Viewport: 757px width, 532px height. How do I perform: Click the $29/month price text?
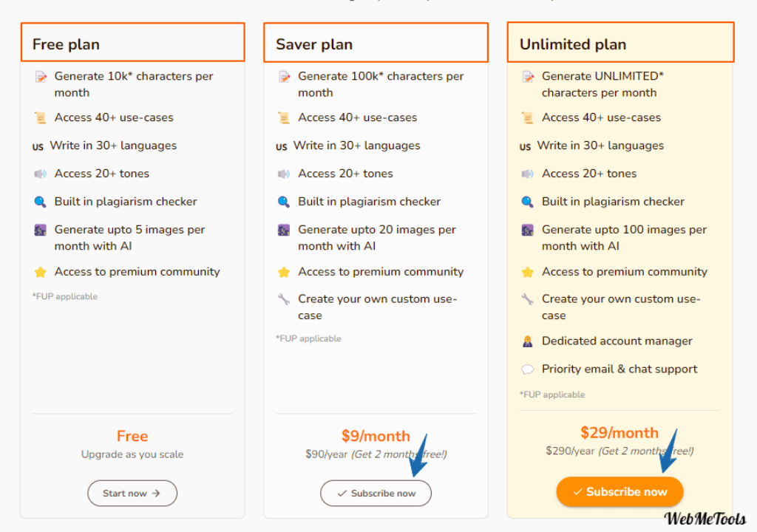click(619, 432)
